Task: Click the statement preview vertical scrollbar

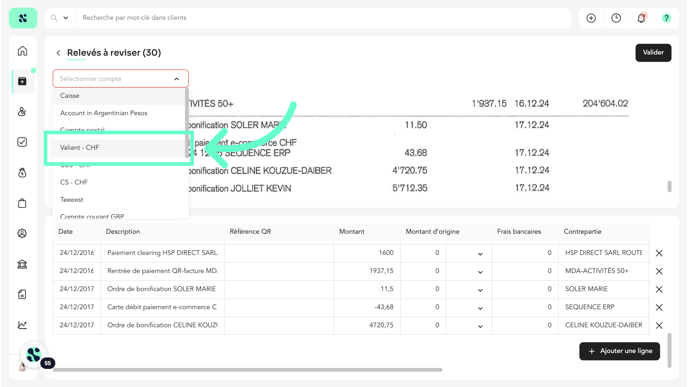Action: [669, 186]
